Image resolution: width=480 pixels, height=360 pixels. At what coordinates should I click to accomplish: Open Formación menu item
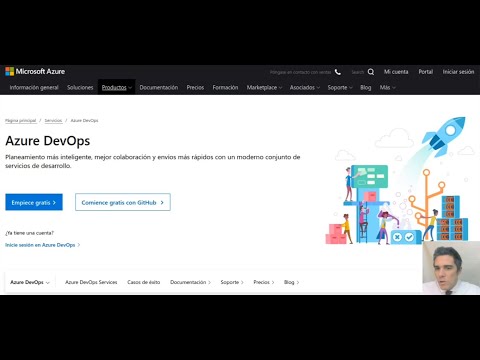225,87
